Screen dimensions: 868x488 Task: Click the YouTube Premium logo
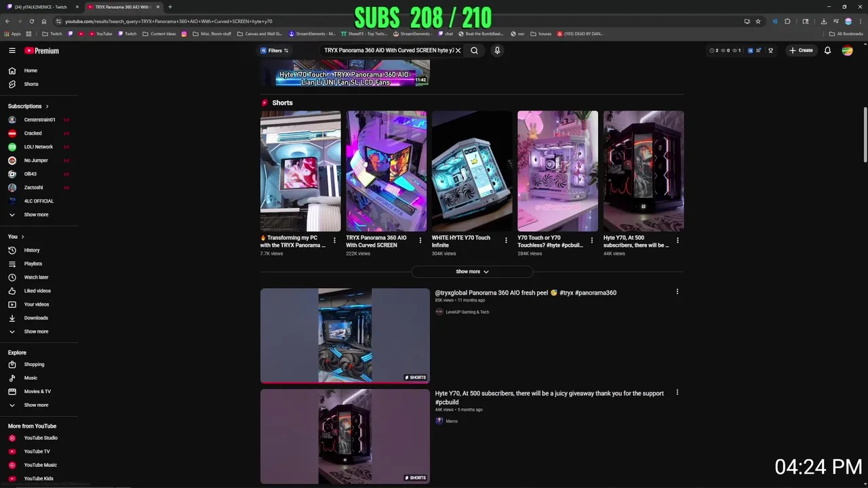pos(42,51)
